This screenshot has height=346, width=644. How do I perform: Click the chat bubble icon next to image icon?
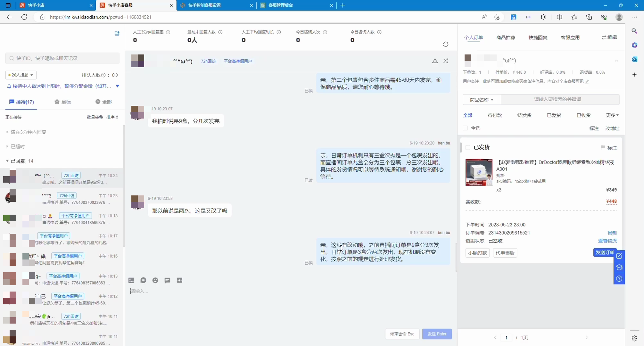click(x=143, y=280)
